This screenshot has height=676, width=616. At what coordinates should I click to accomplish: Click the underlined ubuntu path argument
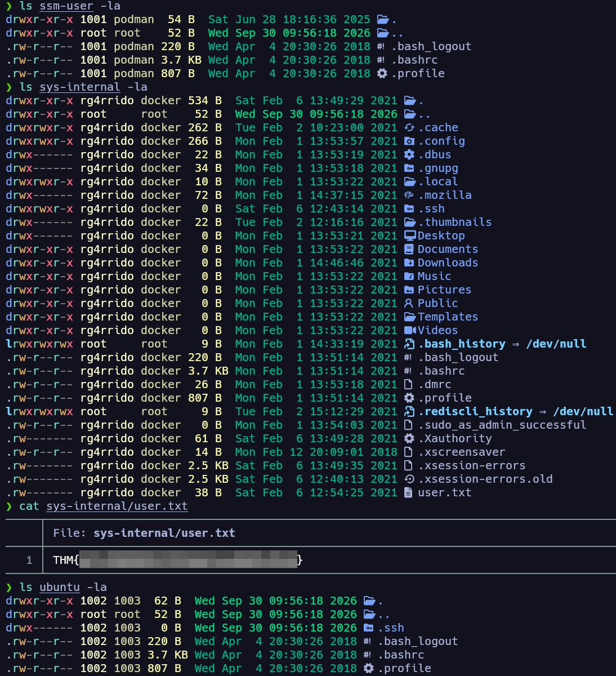tap(60, 588)
